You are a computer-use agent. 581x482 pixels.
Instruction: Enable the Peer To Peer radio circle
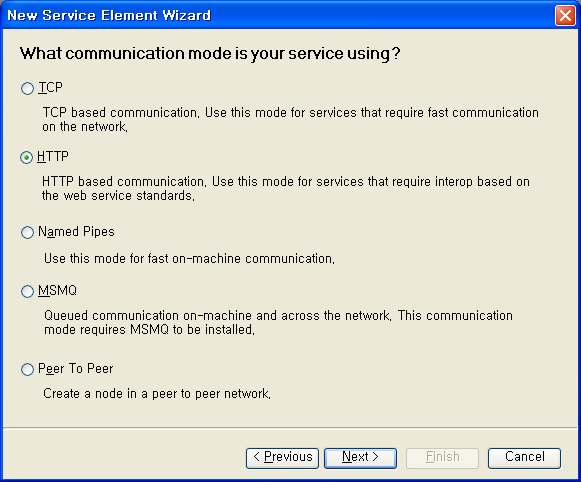27,369
